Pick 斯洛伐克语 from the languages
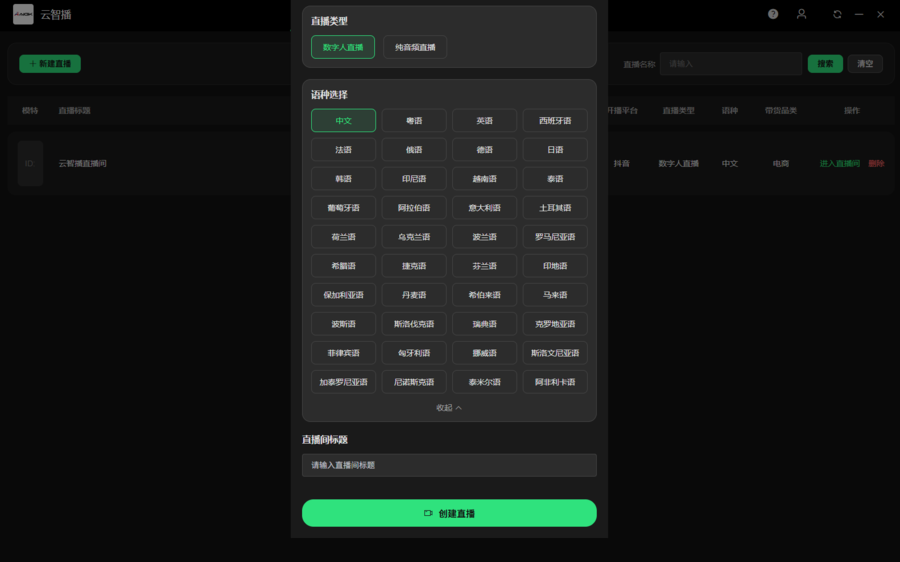 pos(414,324)
